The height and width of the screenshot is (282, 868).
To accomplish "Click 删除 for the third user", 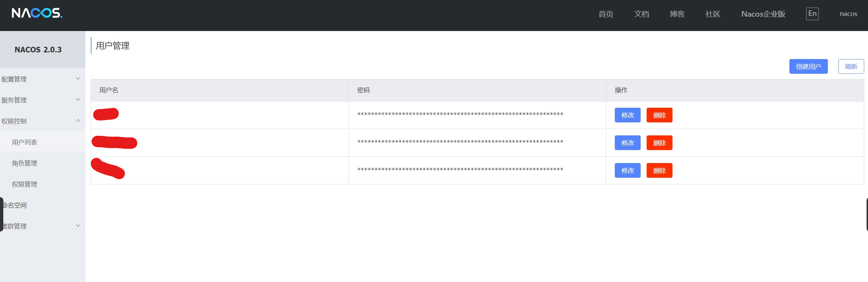I will (x=659, y=171).
